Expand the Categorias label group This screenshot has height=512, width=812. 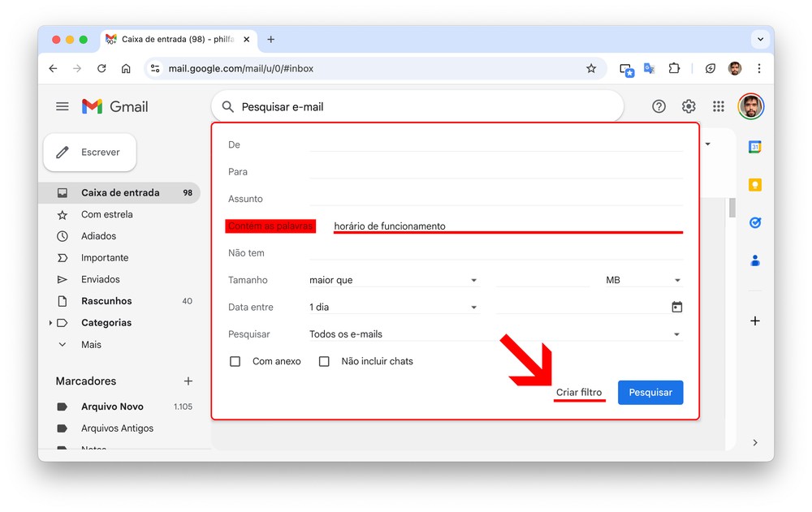(50, 323)
